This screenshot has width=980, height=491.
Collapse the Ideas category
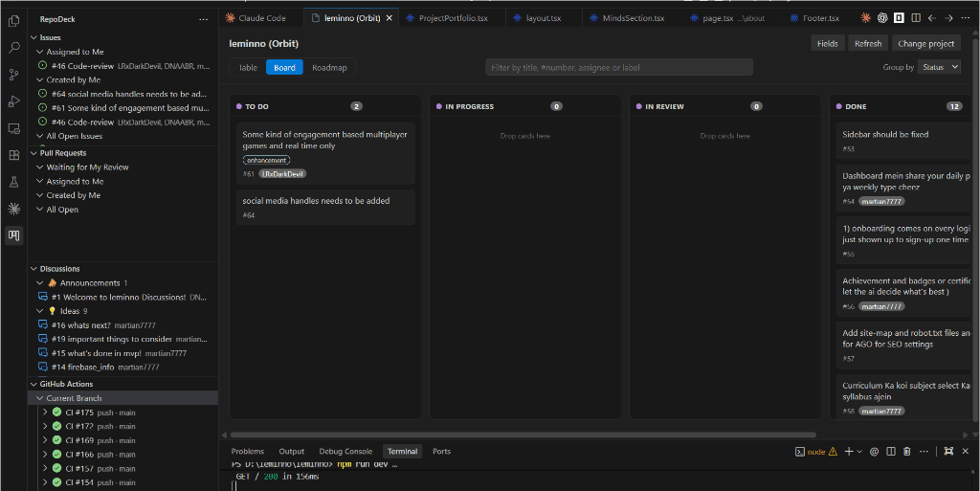point(40,311)
